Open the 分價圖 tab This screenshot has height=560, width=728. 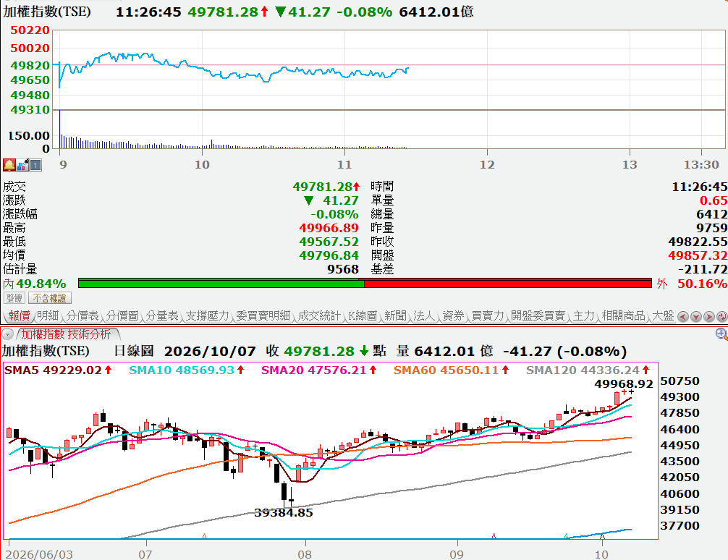coord(122,315)
